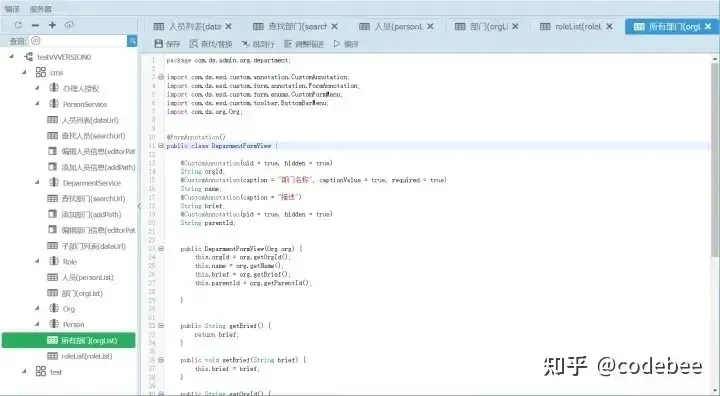Click the plus icon in sidebar toolbar
The image size is (720, 396).
tap(52, 25)
